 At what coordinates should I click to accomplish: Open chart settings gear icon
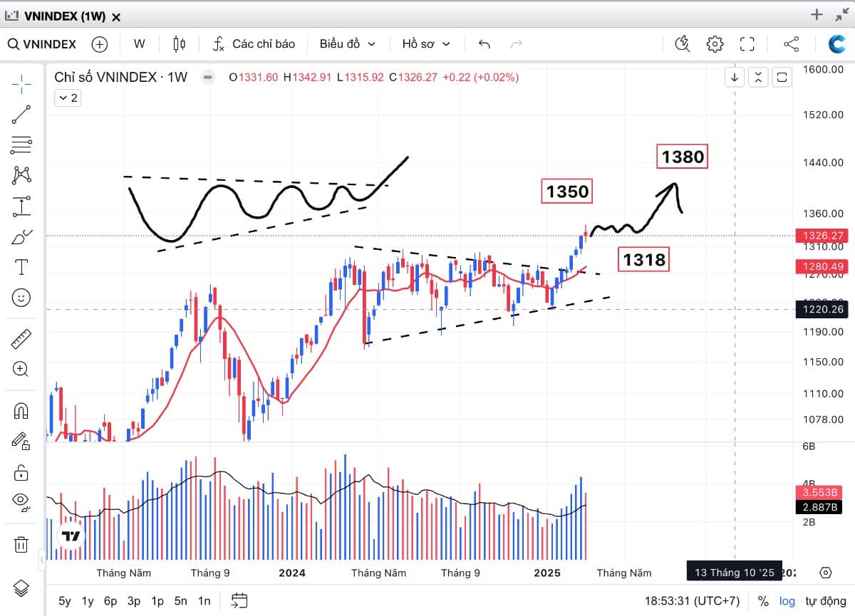click(715, 44)
